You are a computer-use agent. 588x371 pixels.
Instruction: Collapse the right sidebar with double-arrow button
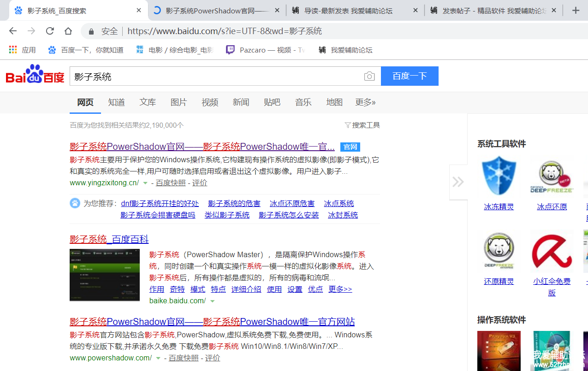click(458, 182)
